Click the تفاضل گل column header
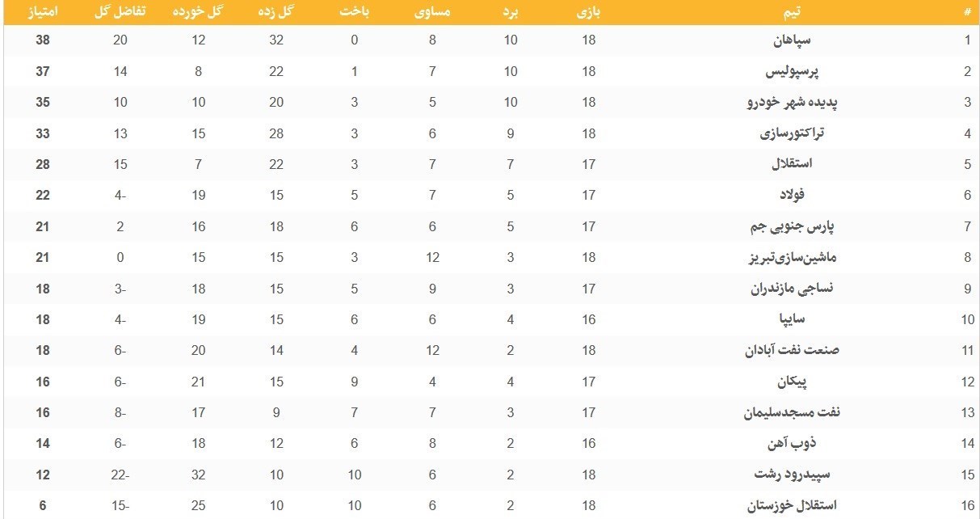980x519 pixels. click(x=120, y=12)
